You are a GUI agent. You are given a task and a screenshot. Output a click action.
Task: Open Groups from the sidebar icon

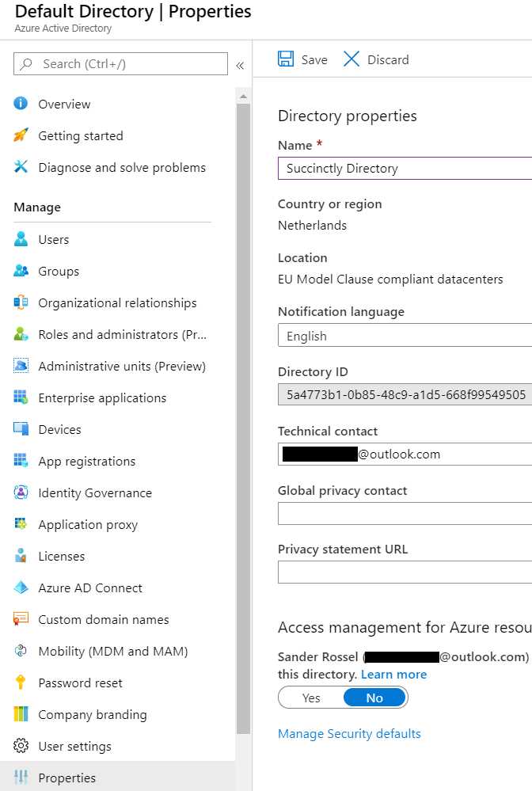point(22,271)
